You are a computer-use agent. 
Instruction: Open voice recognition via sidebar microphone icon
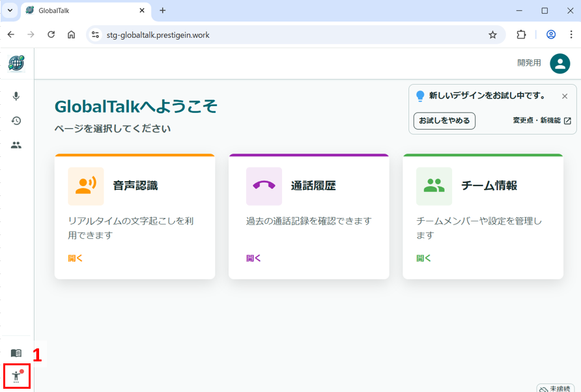[16, 96]
